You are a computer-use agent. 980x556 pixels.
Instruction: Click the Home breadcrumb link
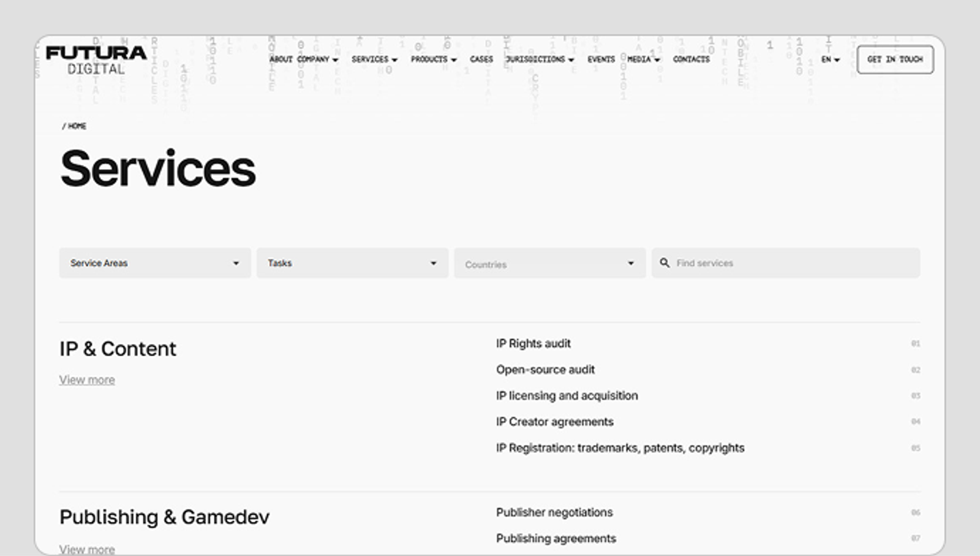[77, 126]
